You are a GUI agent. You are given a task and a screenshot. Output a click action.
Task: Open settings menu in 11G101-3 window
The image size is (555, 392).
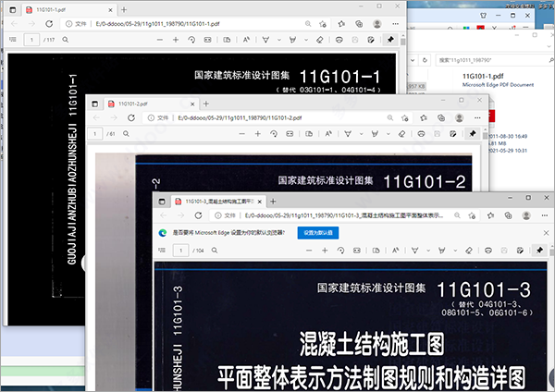point(545,215)
